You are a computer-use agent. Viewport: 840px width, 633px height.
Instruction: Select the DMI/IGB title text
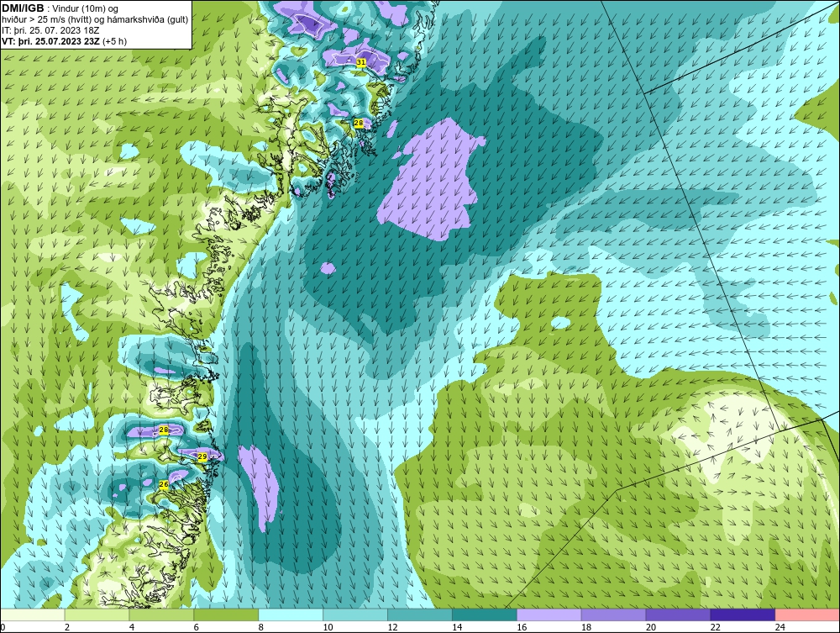[23, 8]
